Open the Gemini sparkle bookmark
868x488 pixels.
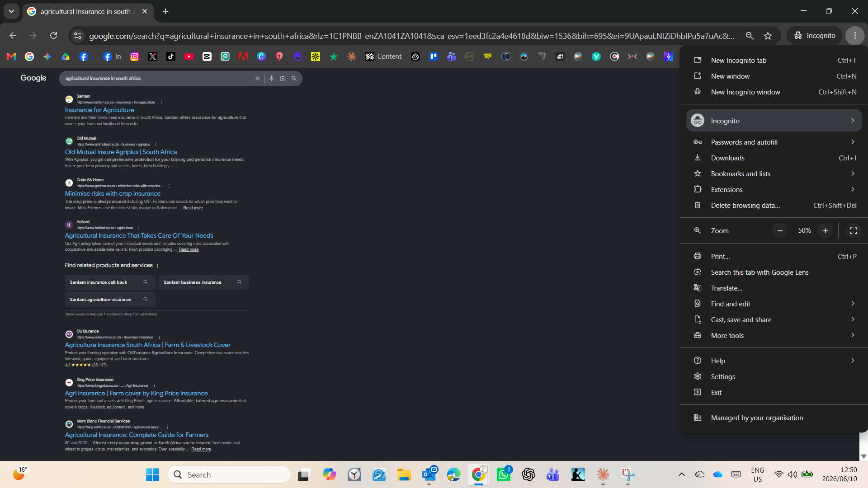tap(47, 56)
